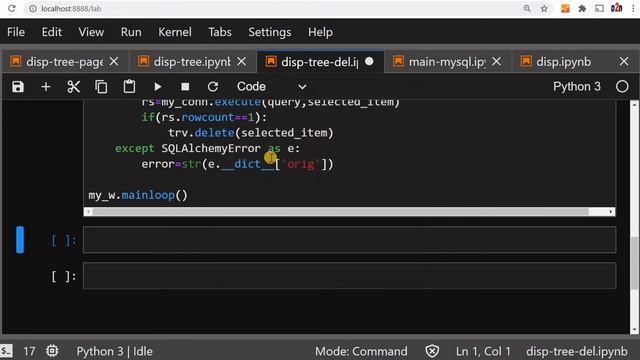Click the Python 3 | Idle status
The image size is (640, 360).
point(115,351)
